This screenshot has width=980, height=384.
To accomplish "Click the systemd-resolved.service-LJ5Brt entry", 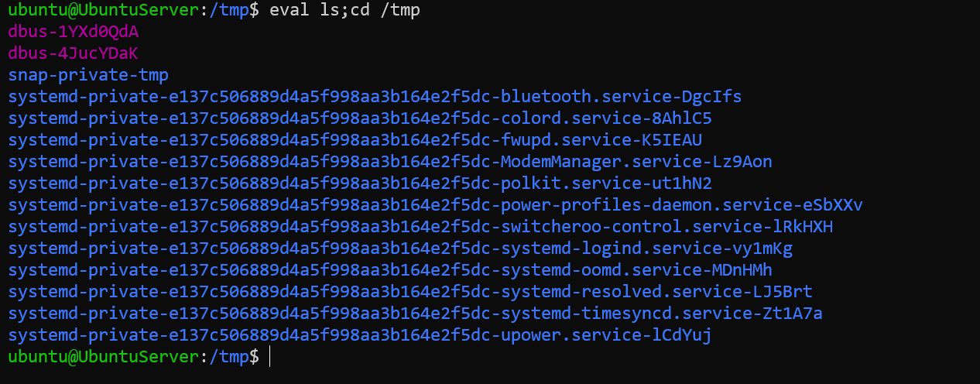I will (x=410, y=293).
